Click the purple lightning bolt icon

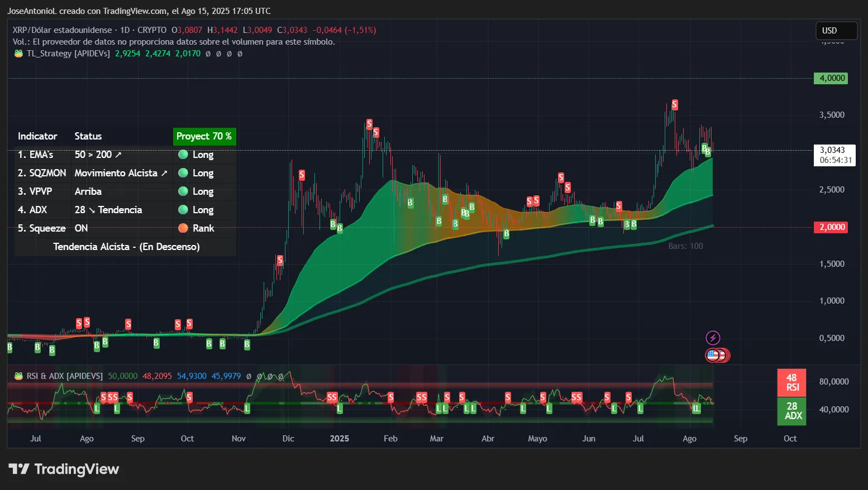click(x=714, y=337)
